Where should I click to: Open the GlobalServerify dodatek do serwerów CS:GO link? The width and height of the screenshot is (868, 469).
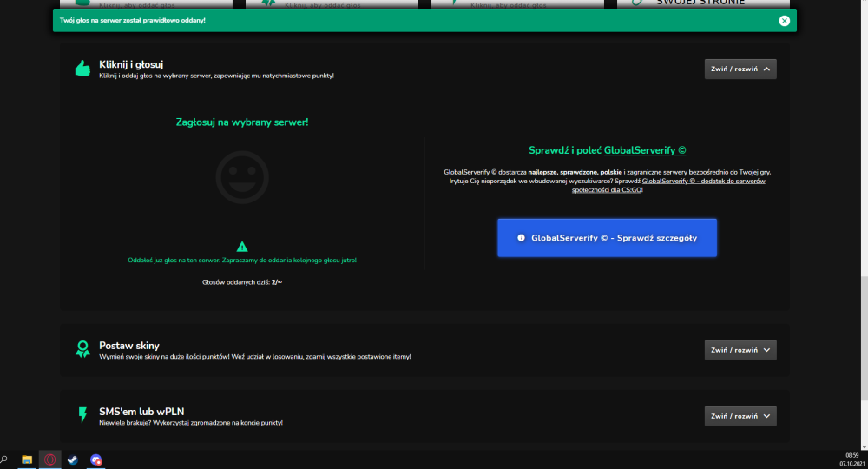point(668,185)
